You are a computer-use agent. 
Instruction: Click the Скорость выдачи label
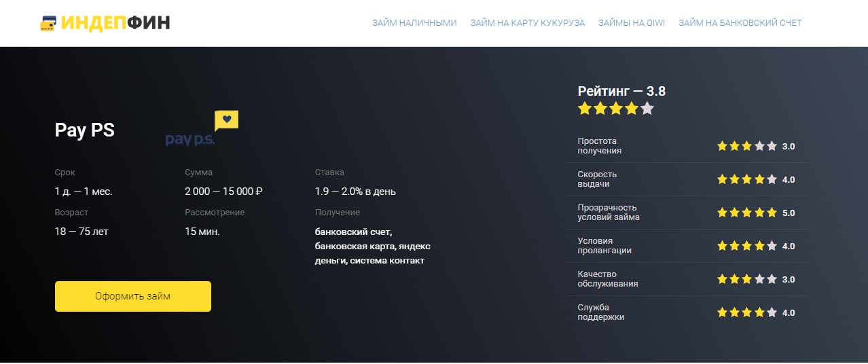[598, 179]
